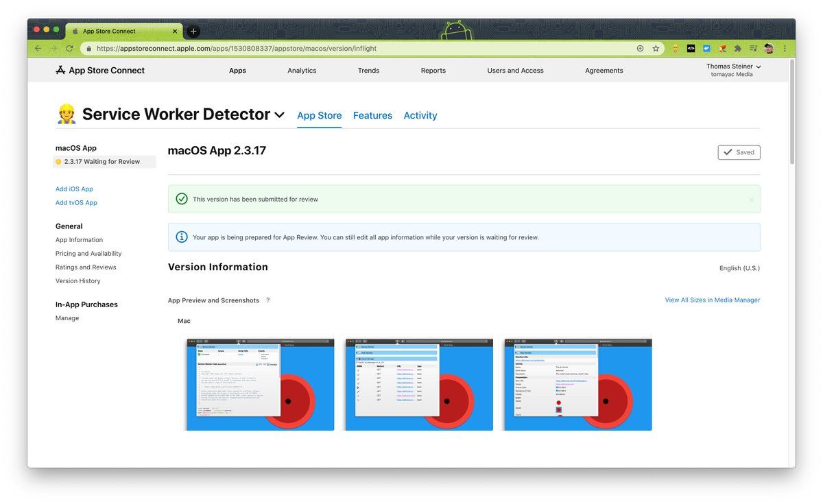Open the English (U.S.) language selector
The height and width of the screenshot is (504, 823).
coord(739,268)
